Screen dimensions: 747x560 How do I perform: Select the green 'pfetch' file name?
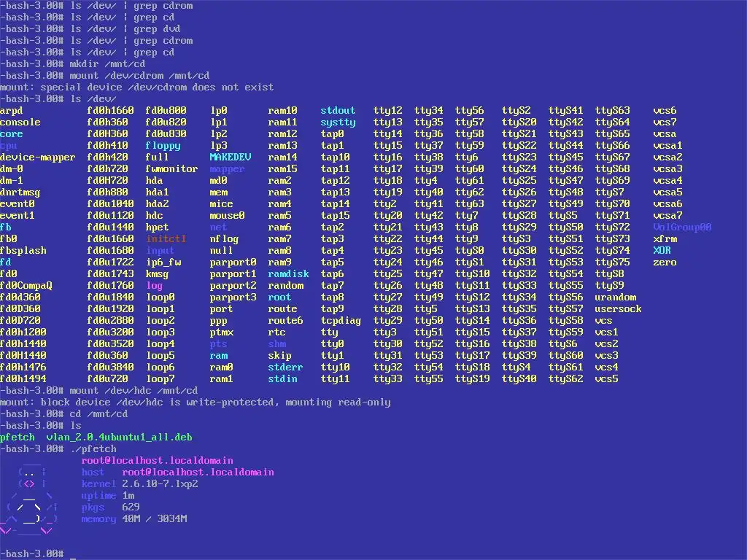click(x=18, y=437)
